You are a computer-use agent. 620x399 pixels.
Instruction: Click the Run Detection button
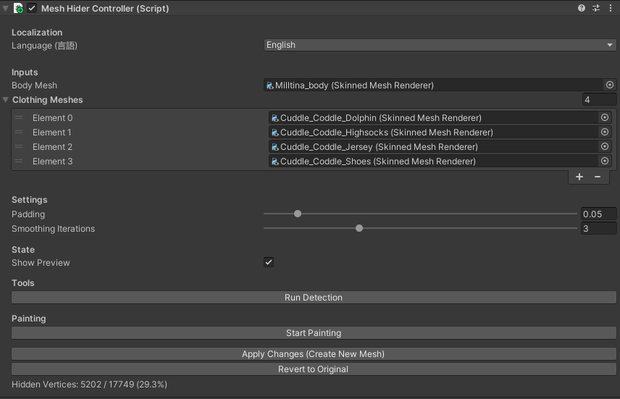(314, 297)
